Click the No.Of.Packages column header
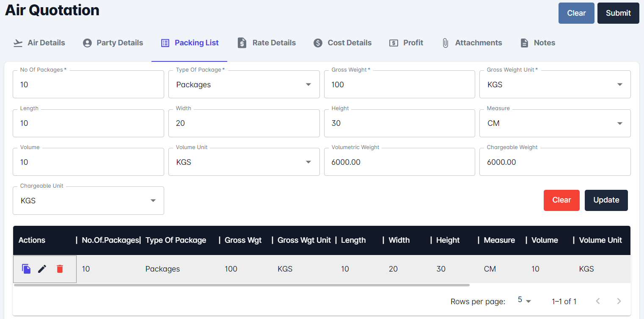The height and width of the screenshot is (319, 644). coord(110,240)
